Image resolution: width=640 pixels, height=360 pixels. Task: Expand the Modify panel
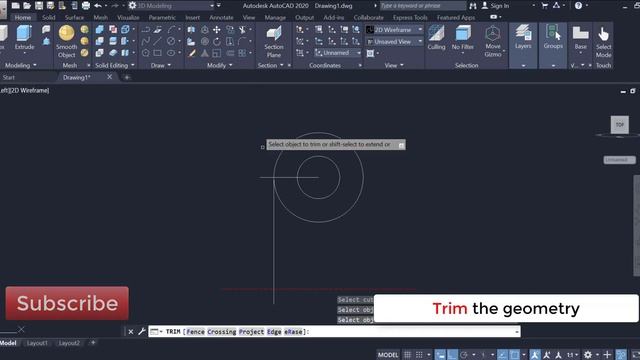tap(220, 65)
